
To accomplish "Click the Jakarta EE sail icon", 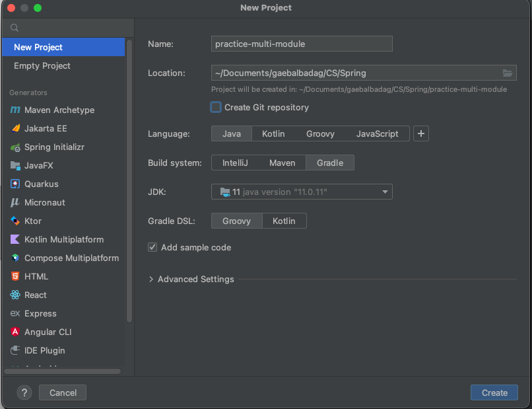I will click(16, 128).
